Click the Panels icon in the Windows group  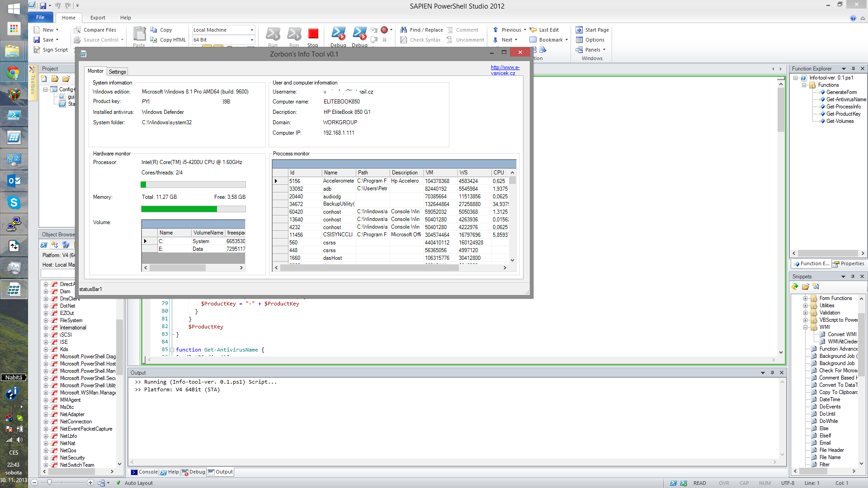(x=579, y=50)
